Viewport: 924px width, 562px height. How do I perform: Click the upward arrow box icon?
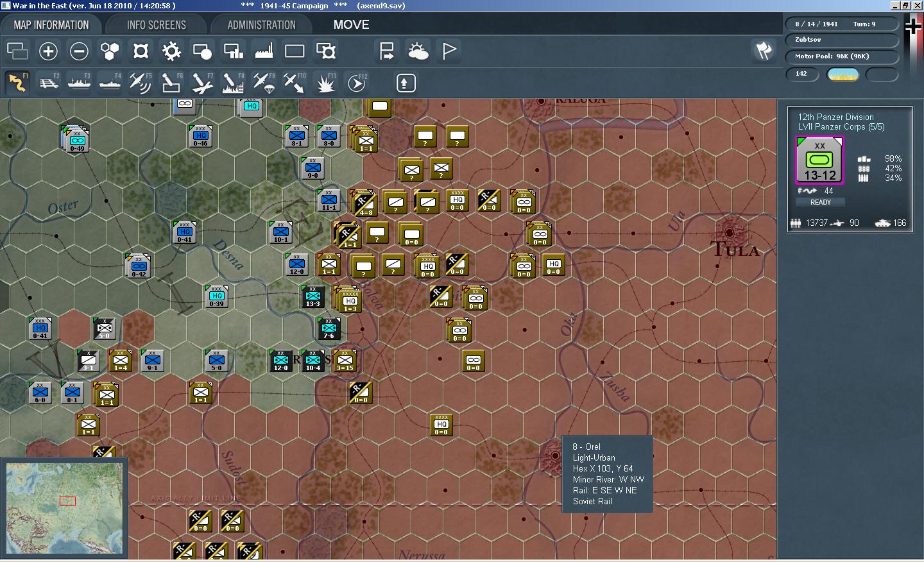click(406, 83)
